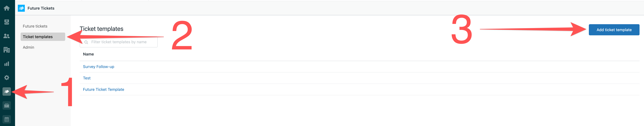Click the Name column header
Image resolution: width=644 pixels, height=126 pixels.
point(88,54)
